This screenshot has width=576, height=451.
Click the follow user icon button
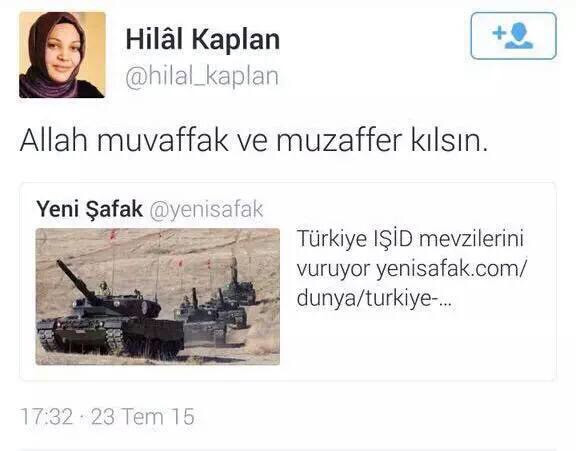(513, 36)
